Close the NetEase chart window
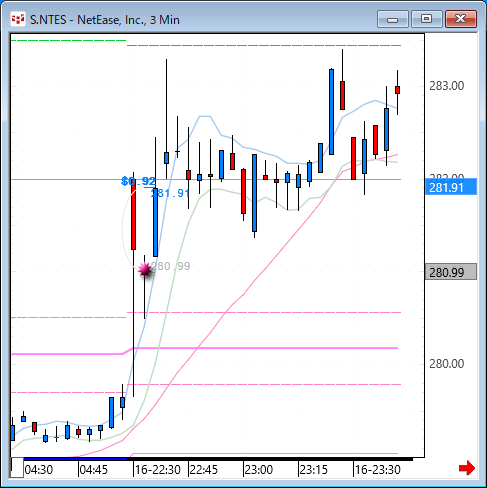Viewport: 487px width, 488px height. [x=461, y=19]
